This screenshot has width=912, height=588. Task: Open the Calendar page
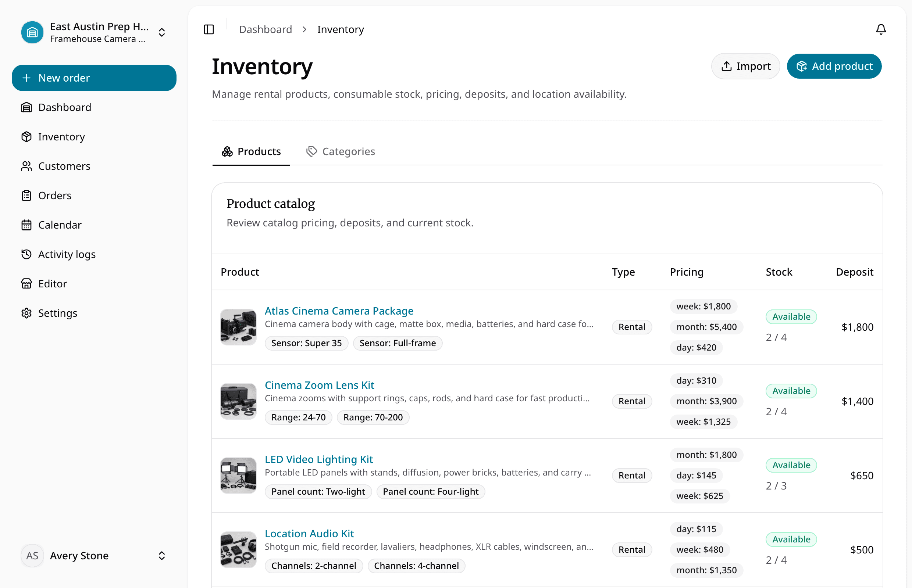click(x=94, y=225)
